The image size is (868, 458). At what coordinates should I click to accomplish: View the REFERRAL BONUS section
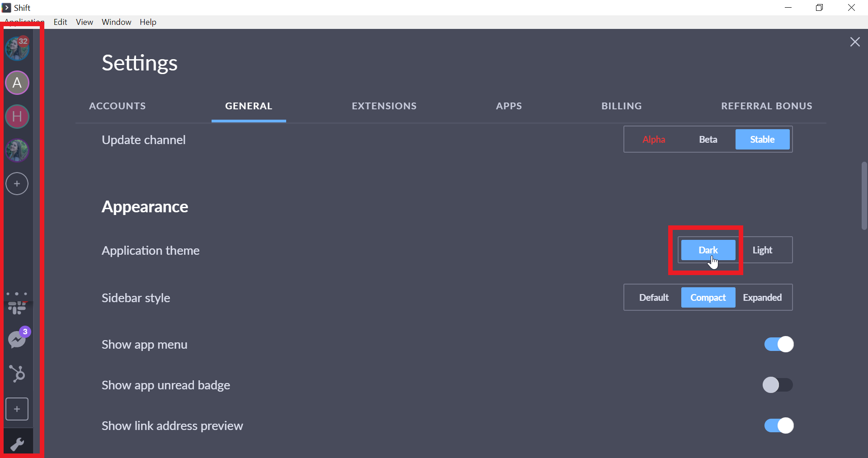[767, 106]
